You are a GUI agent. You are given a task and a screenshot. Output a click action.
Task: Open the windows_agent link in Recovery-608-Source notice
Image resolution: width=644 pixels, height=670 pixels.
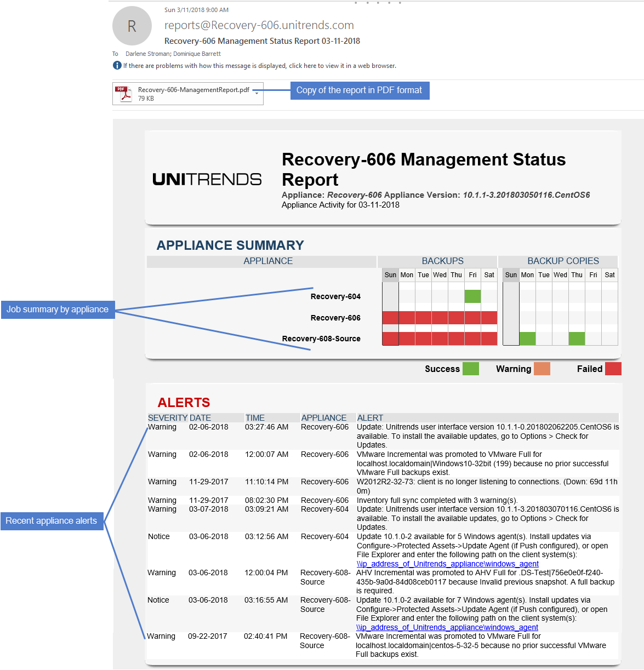(x=447, y=627)
